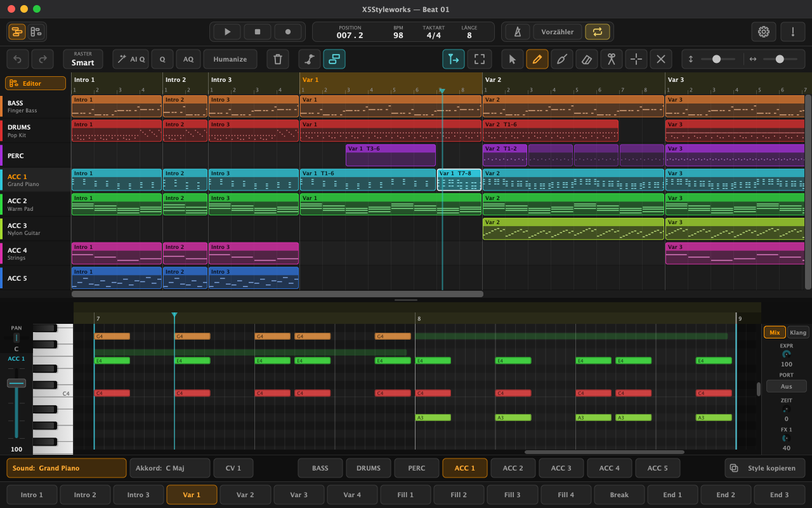The image size is (812, 508).
Task: Open the Raster Smart grid dropdown
Action: (83, 59)
